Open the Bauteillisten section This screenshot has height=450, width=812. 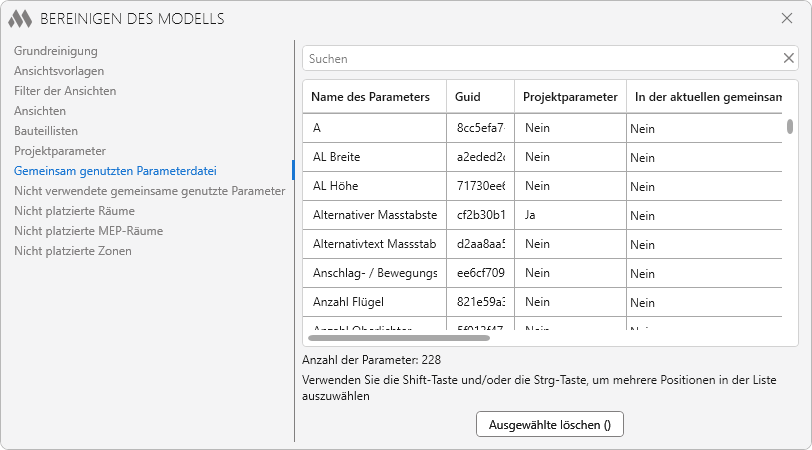pyautogui.click(x=46, y=131)
